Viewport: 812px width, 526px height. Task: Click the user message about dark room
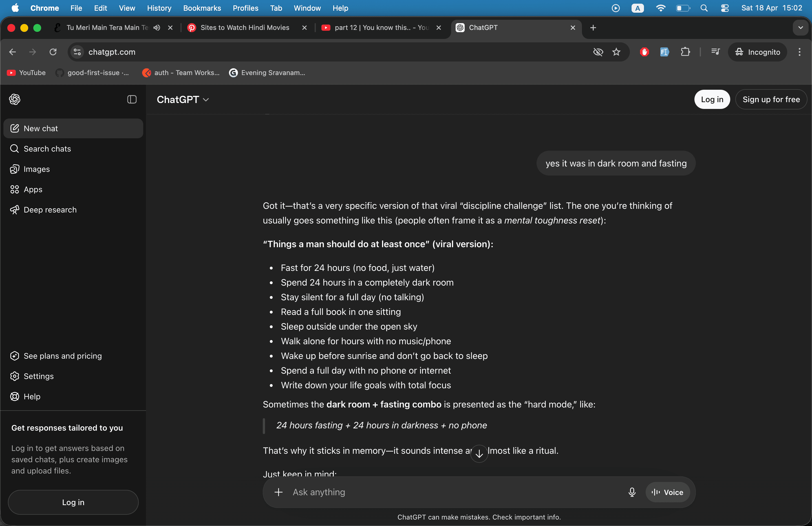click(x=616, y=163)
